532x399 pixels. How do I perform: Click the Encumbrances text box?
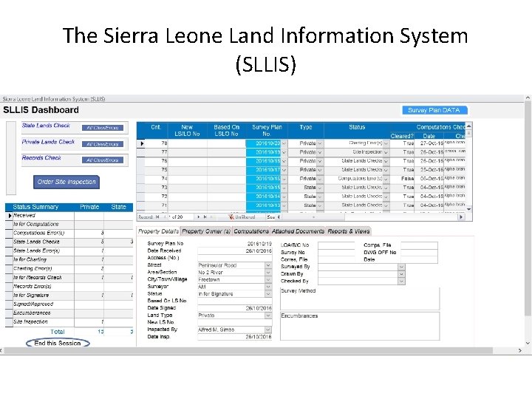pos(360,326)
